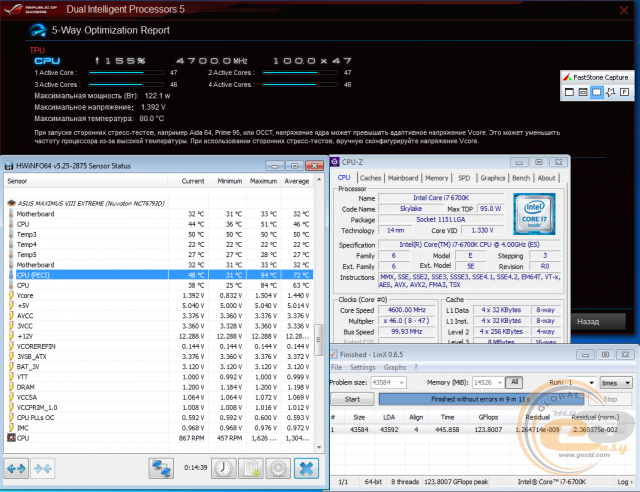
Task: Open LinX Settings menu
Action: click(x=362, y=367)
